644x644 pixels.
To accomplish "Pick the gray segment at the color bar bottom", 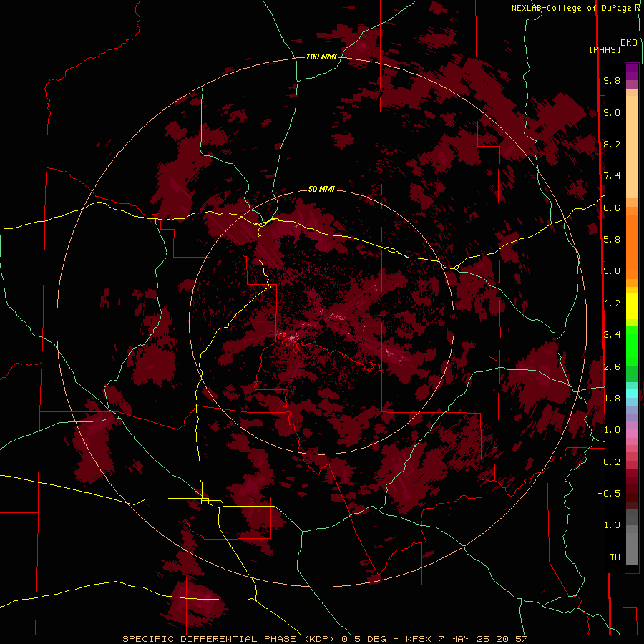I will pos(632,548).
